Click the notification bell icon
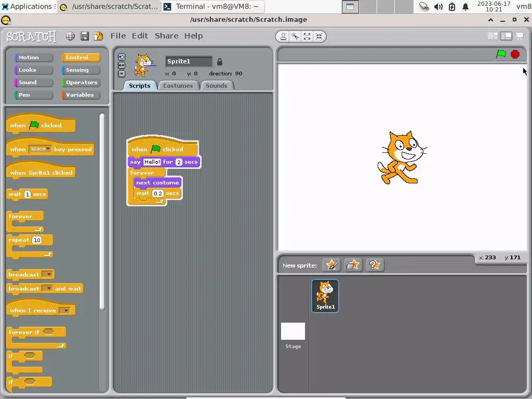 click(465, 6)
